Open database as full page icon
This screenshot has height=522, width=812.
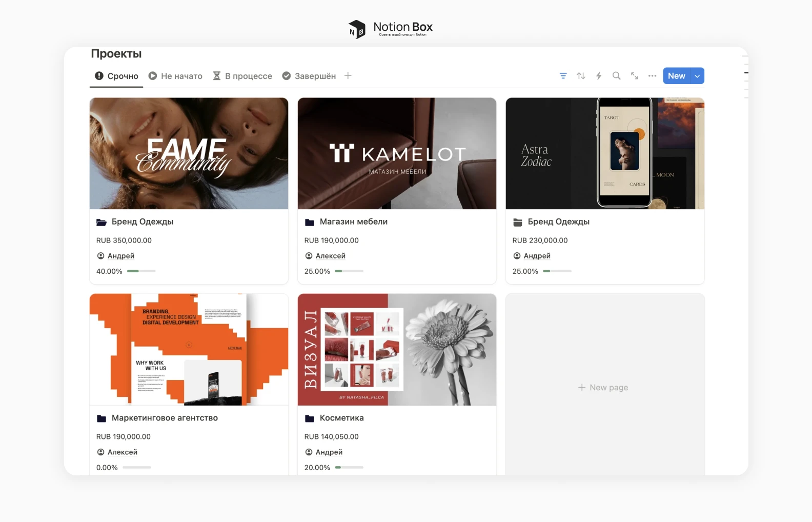[x=635, y=76]
